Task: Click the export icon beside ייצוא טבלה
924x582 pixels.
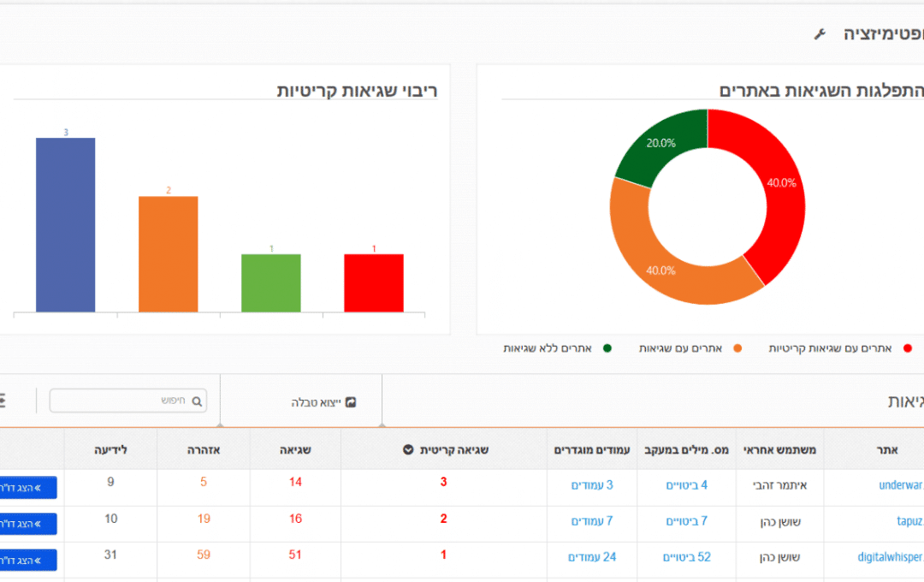Action: (351, 402)
